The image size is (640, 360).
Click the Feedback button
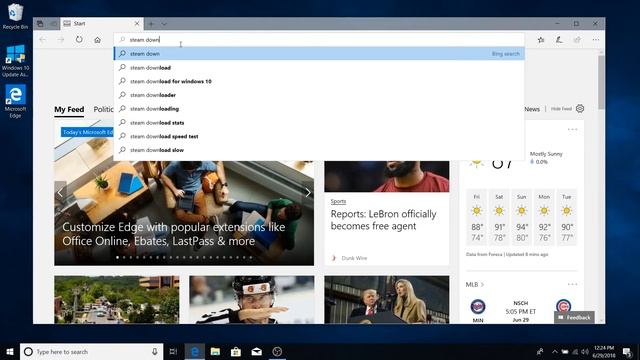574,317
